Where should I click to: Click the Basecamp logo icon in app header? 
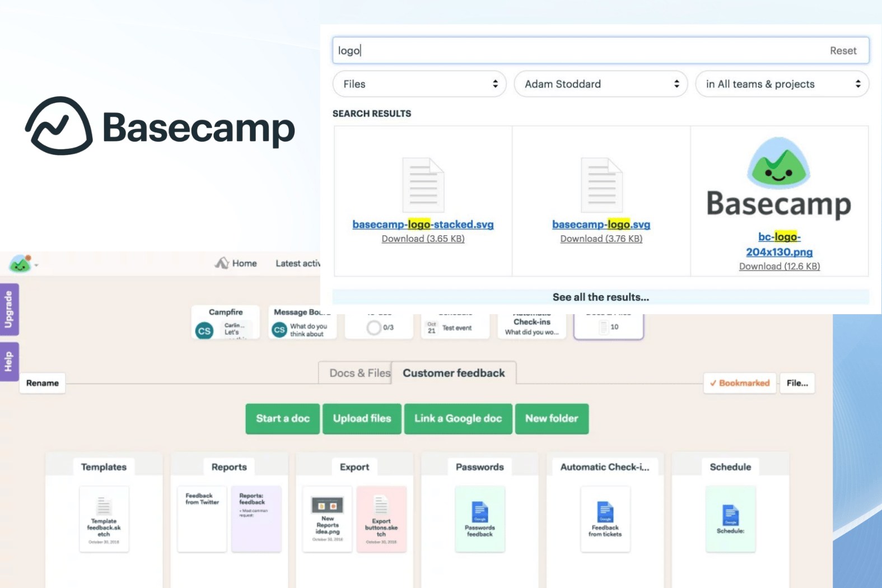pos(20,263)
